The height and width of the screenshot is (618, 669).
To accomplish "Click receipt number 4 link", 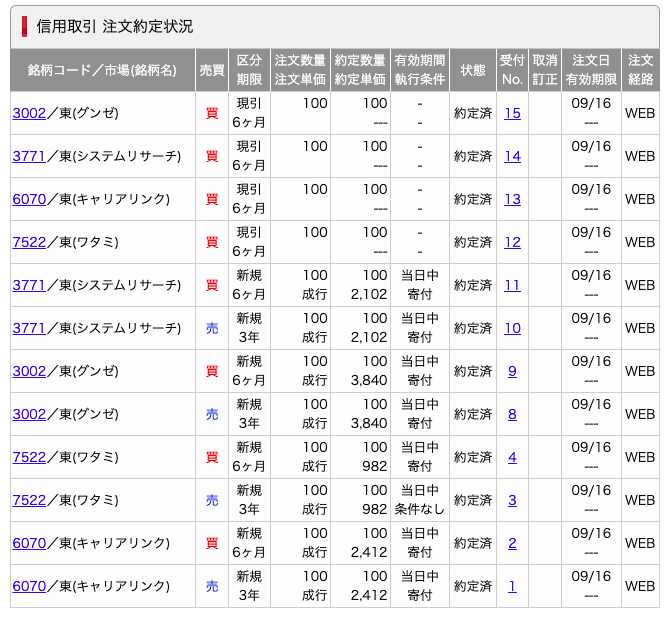I will 512,457.
